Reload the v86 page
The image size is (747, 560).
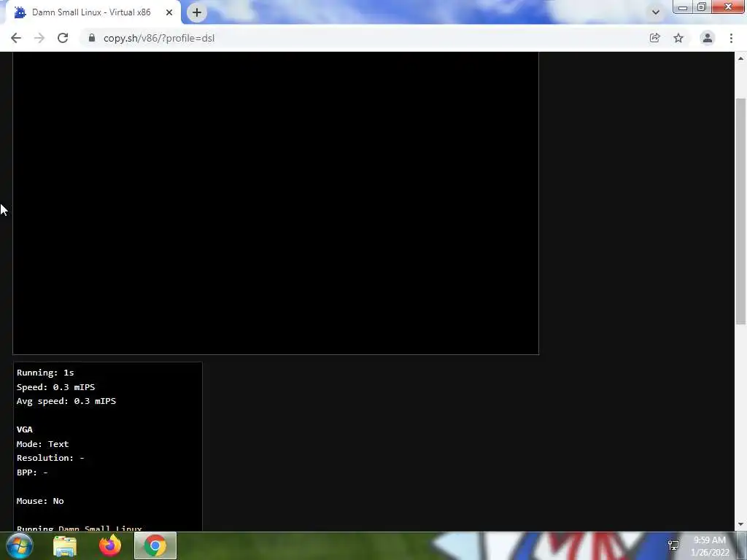[63, 38]
